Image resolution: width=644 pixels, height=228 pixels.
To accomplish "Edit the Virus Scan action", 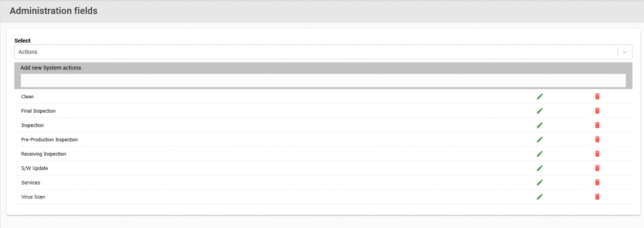I will [540, 197].
